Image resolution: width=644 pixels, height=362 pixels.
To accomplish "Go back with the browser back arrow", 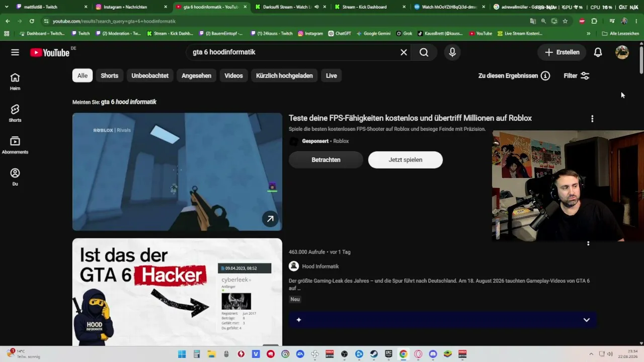I will point(8,21).
